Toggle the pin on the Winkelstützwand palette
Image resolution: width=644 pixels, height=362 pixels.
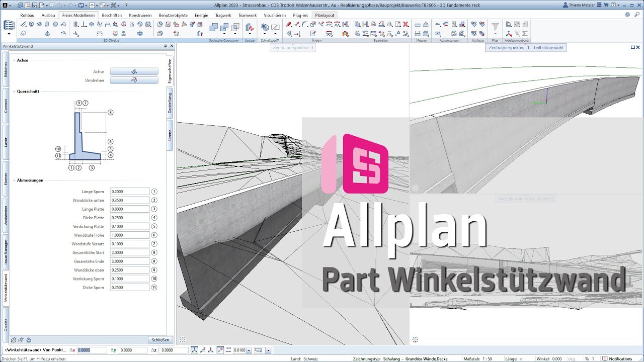coord(166,46)
